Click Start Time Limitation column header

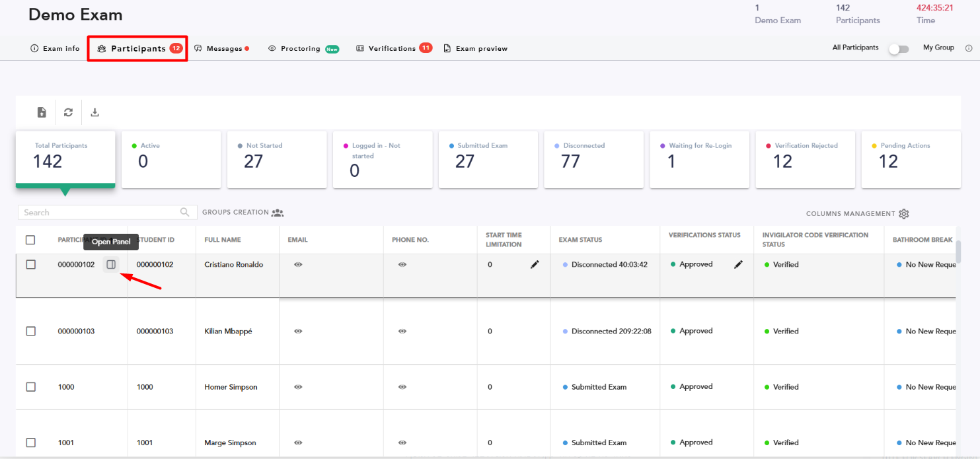coord(504,240)
